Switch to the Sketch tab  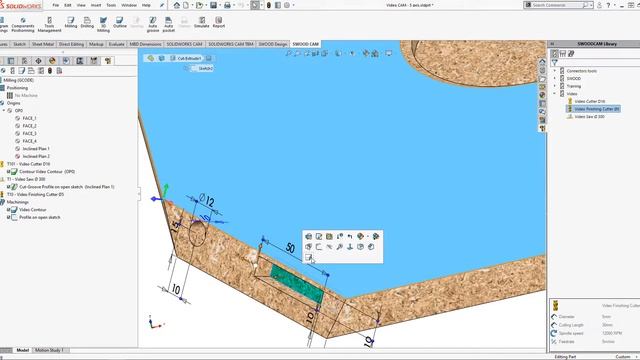[x=19, y=44]
